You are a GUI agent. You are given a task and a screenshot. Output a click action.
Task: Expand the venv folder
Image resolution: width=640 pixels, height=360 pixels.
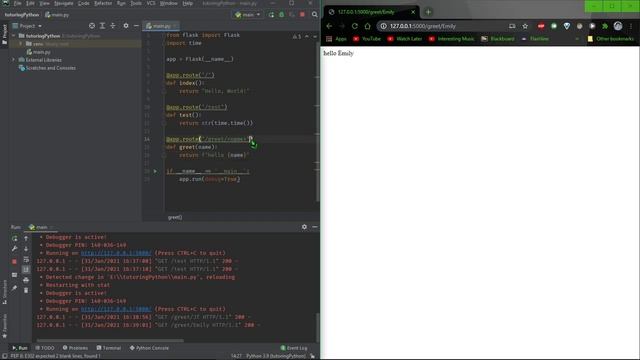click(x=21, y=44)
